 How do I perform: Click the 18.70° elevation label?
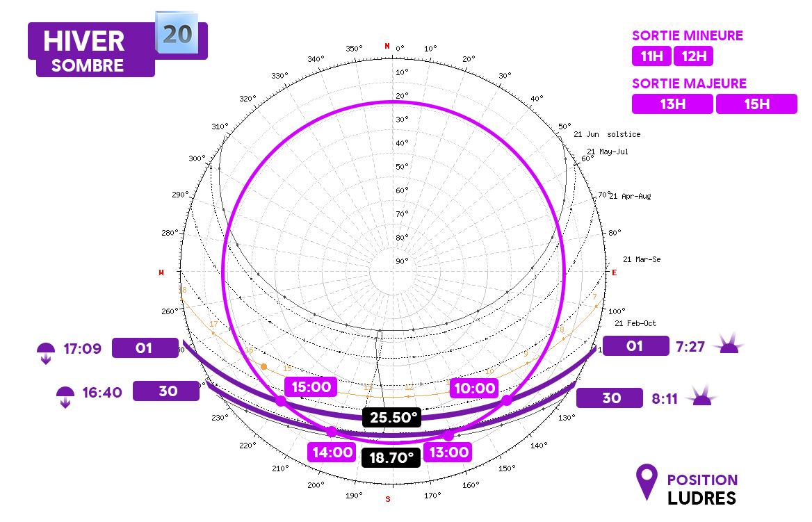click(x=391, y=457)
